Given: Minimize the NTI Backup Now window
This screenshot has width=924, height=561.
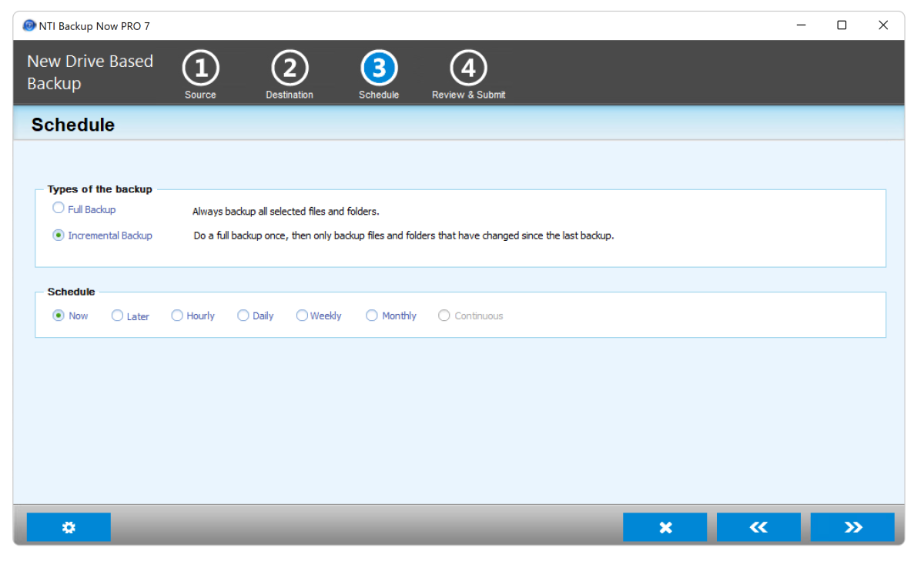Looking at the screenshot, I should click(x=801, y=25).
